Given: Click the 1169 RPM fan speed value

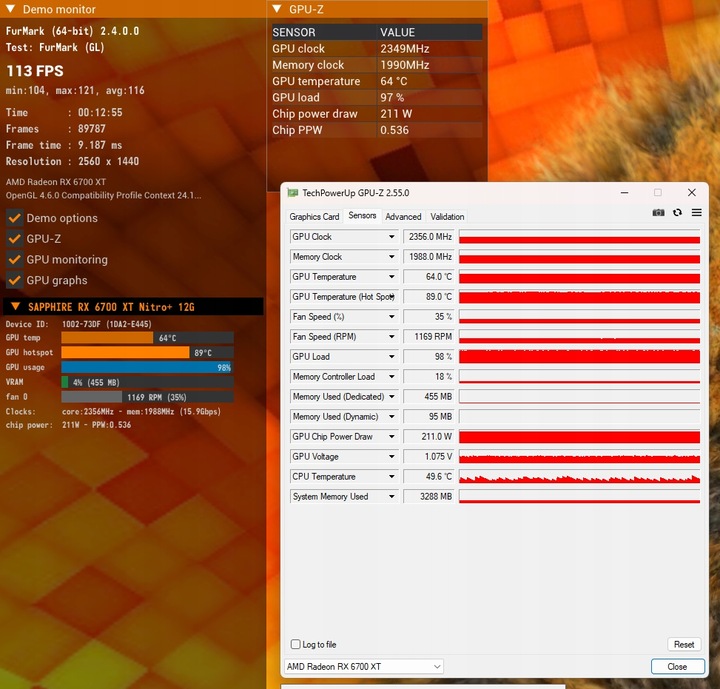Looking at the screenshot, I should pos(429,337).
